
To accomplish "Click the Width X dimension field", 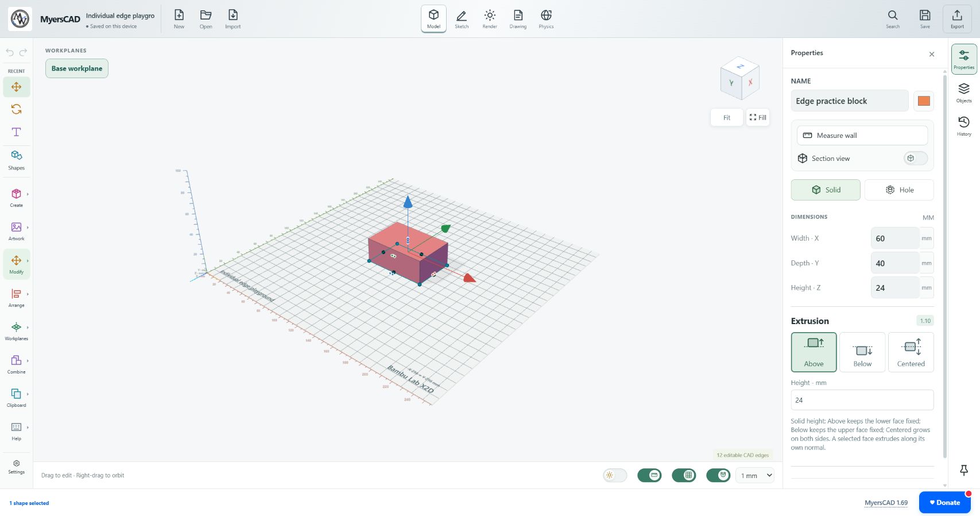I will click(x=895, y=238).
